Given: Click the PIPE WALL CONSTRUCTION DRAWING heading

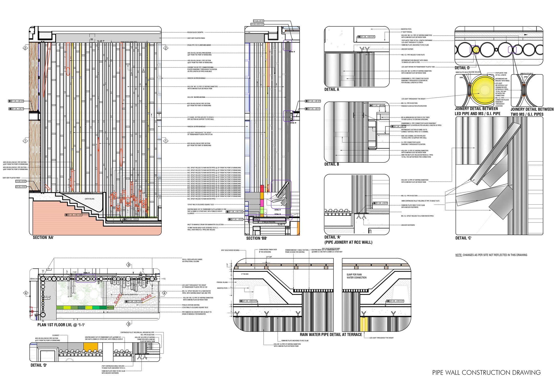Looking at the screenshot, I should [486, 373].
